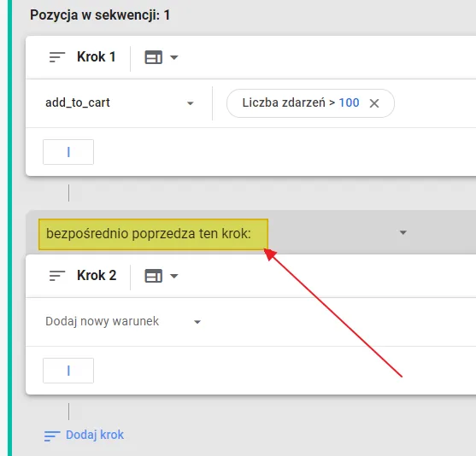Click the icon beside Dodaj krok
The image size is (476, 456).
[52, 436]
